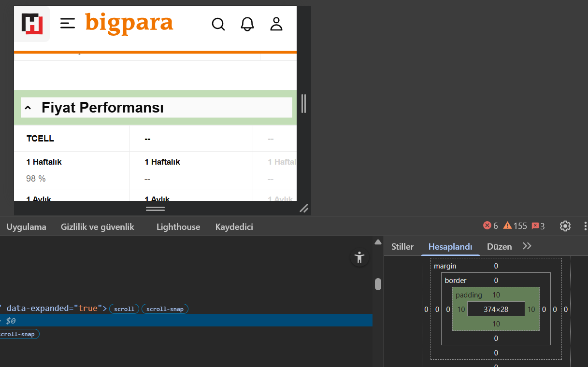This screenshot has height=367, width=588.
Task: Click the red errors count 6
Action: click(490, 226)
